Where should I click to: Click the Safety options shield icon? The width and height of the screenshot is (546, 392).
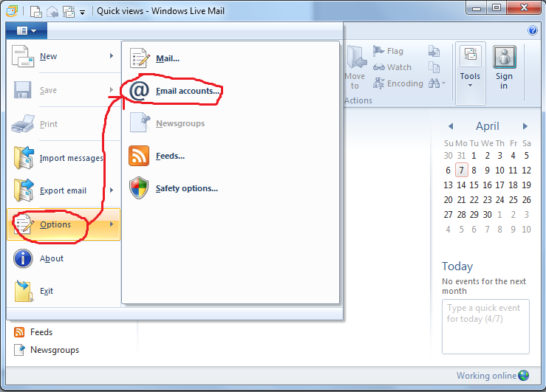[x=139, y=188]
